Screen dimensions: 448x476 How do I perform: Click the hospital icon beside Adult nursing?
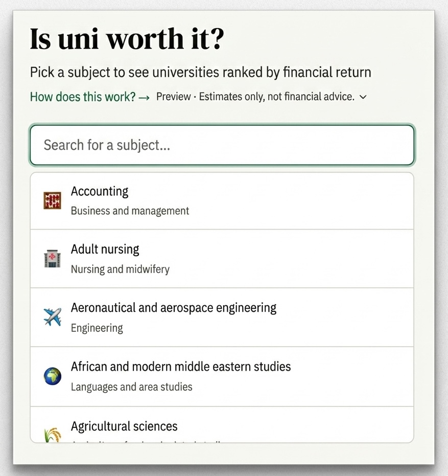click(x=52, y=258)
